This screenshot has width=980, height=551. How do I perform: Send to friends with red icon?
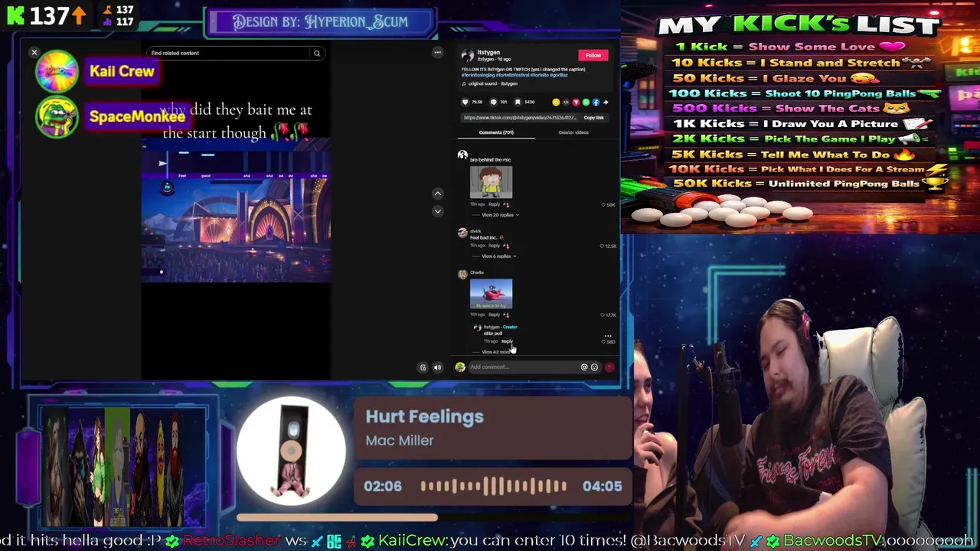[576, 102]
